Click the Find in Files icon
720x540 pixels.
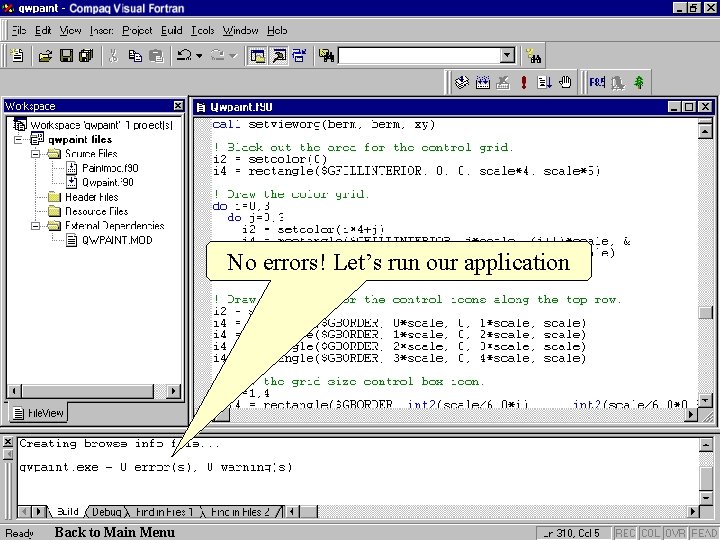click(326, 56)
